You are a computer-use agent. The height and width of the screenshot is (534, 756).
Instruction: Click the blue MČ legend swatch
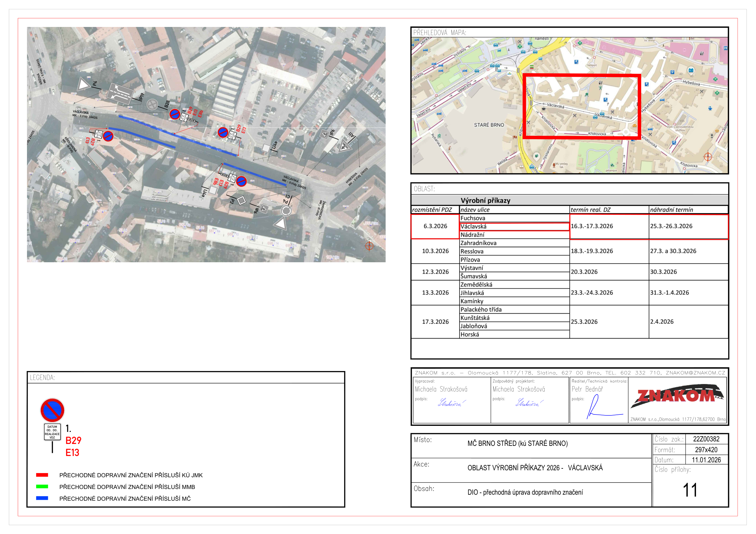(42, 498)
